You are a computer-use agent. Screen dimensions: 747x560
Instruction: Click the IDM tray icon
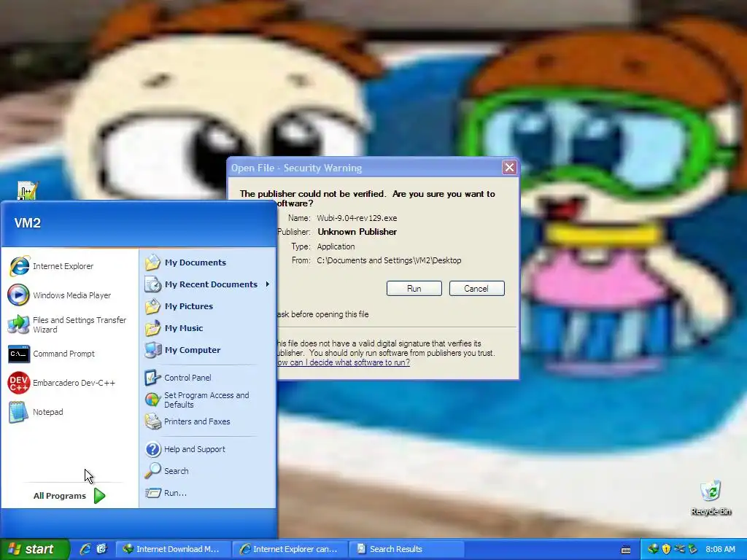click(x=653, y=549)
